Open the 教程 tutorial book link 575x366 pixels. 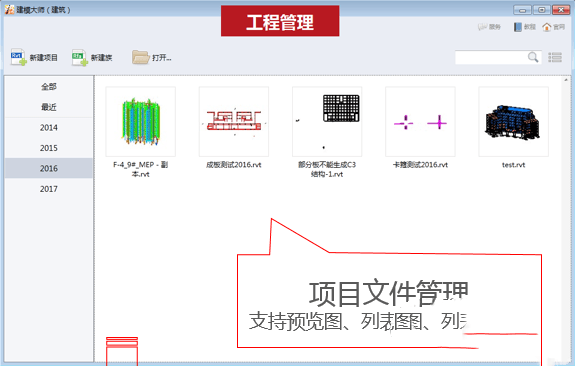pos(524,27)
